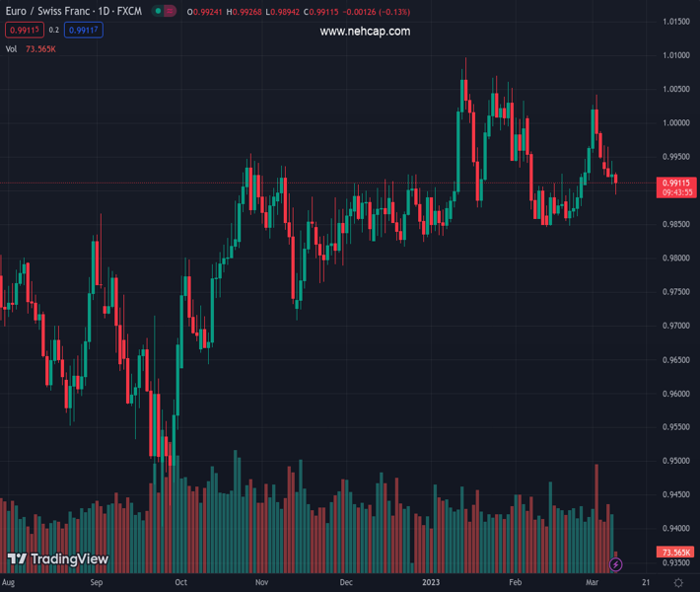Click the 0.95000 level on price scale
Image resolution: width=700 pixels, height=592 pixels.
(676, 461)
